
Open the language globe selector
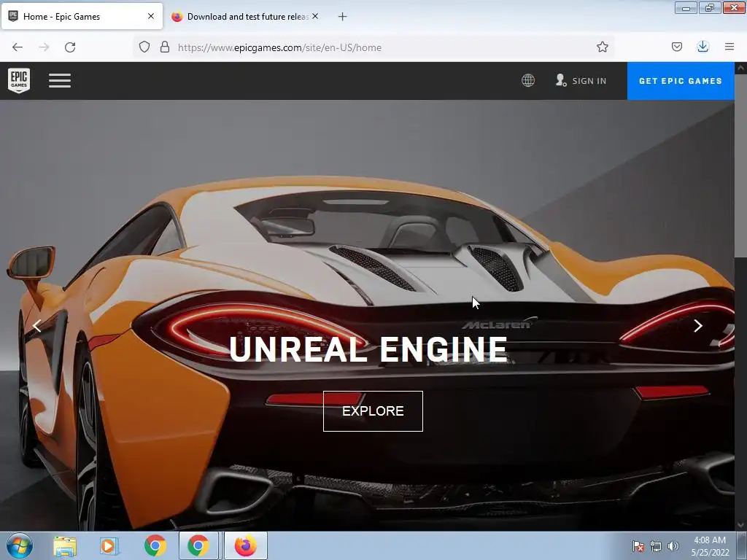tap(528, 80)
